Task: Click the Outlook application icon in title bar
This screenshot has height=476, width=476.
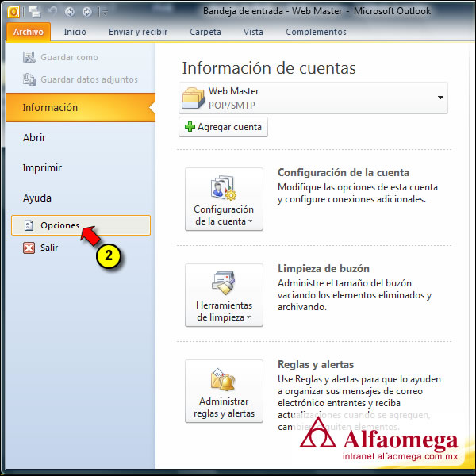Action: click(13, 12)
